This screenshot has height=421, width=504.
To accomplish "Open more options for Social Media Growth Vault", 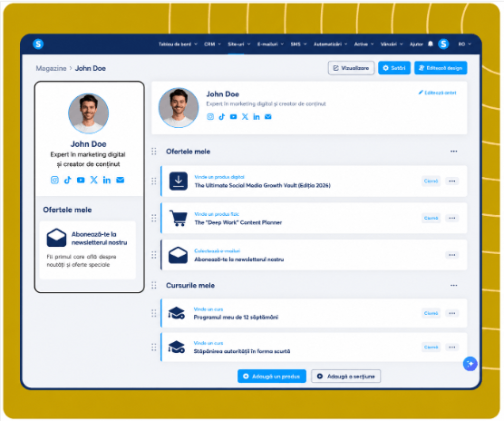I will (452, 181).
